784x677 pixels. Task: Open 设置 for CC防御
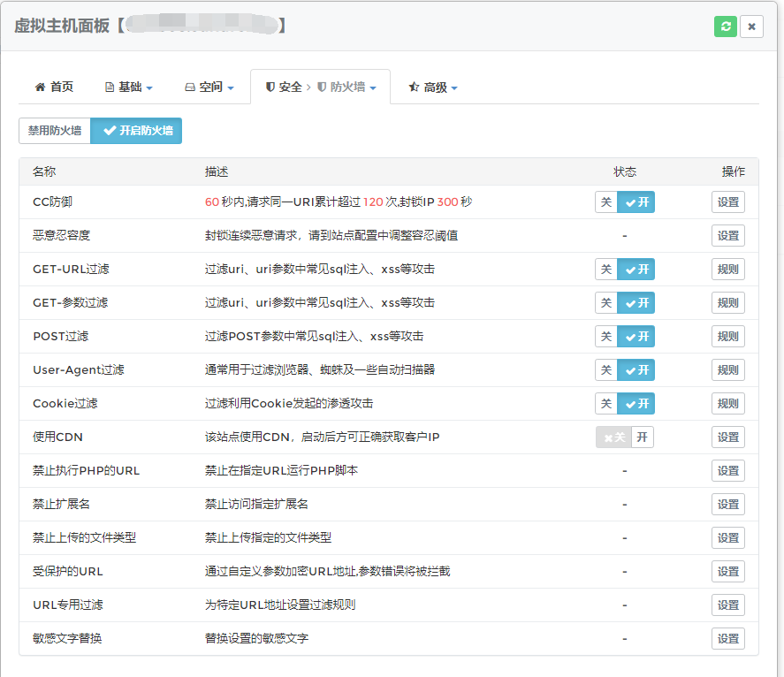coord(728,202)
